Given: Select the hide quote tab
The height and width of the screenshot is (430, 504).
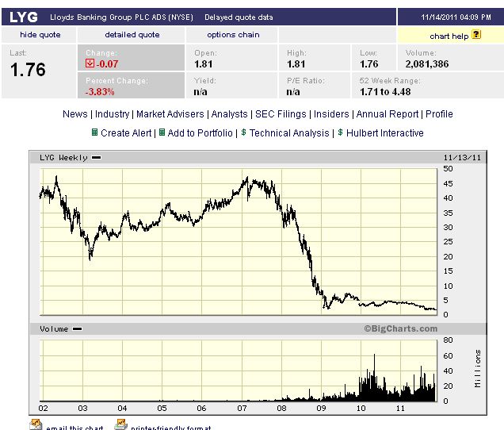Looking at the screenshot, I should [40, 35].
